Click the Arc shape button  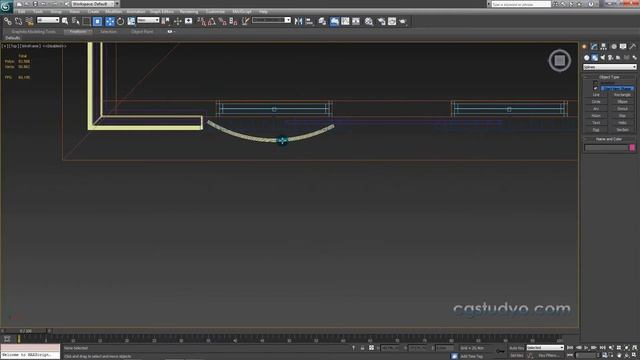click(x=596, y=109)
